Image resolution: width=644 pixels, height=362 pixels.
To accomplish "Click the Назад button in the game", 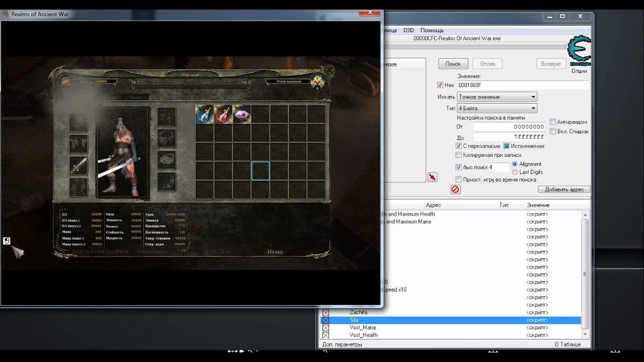I will point(275,251).
